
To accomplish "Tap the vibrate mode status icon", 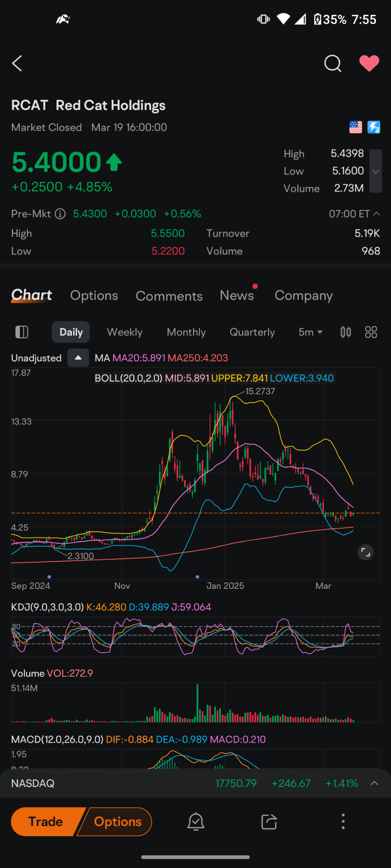I will [263, 19].
